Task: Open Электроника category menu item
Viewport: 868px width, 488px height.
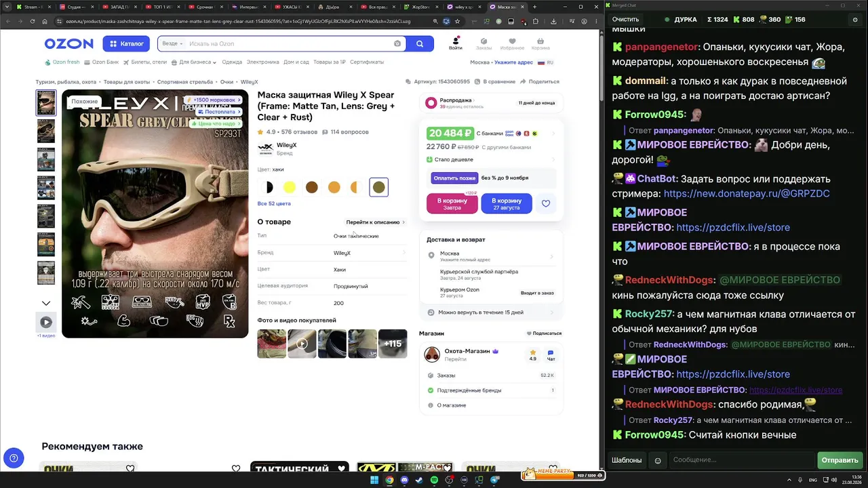Action: [262, 62]
